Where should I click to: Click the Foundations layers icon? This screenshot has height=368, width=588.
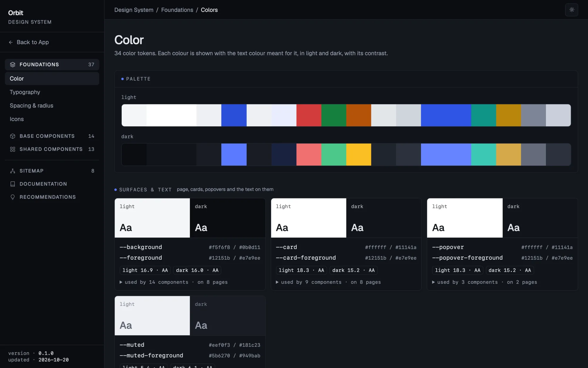(13, 64)
